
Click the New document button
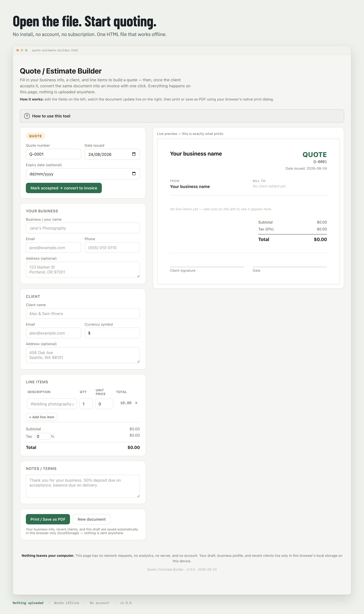pos(91,519)
